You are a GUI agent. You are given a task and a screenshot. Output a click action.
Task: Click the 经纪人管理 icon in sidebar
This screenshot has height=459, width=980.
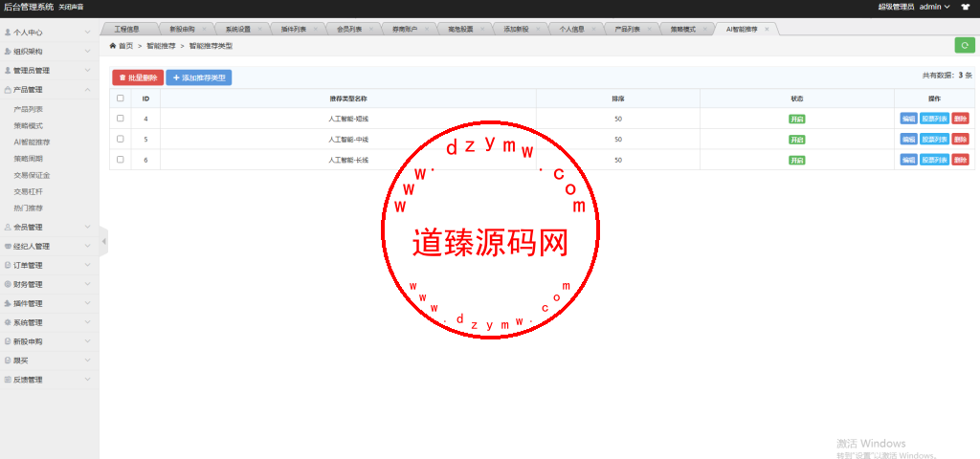[x=8, y=246]
